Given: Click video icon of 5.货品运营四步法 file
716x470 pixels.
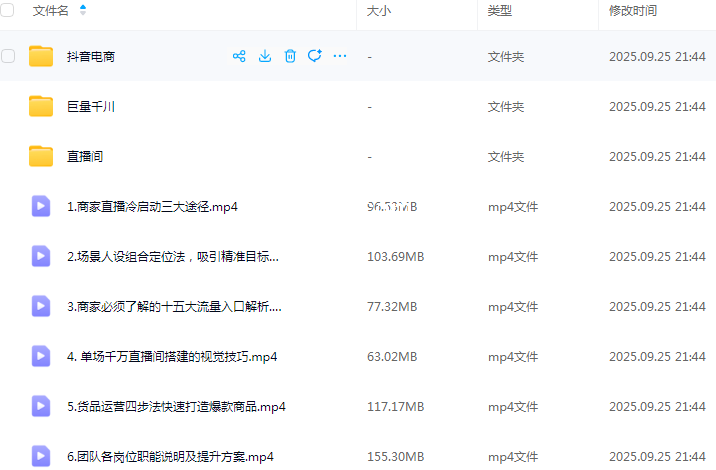Looking at the screenshot, I should (41, 406).
